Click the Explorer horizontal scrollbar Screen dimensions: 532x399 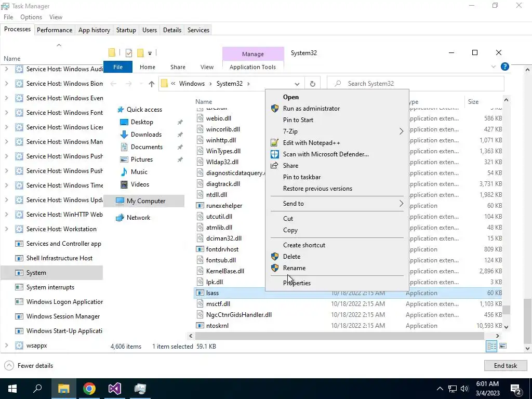coord(340,336)
